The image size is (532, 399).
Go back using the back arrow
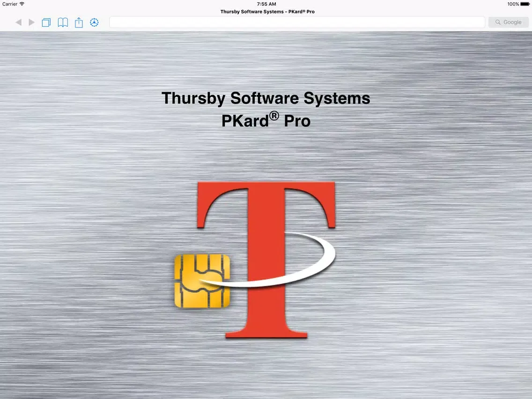click(19, 22)
